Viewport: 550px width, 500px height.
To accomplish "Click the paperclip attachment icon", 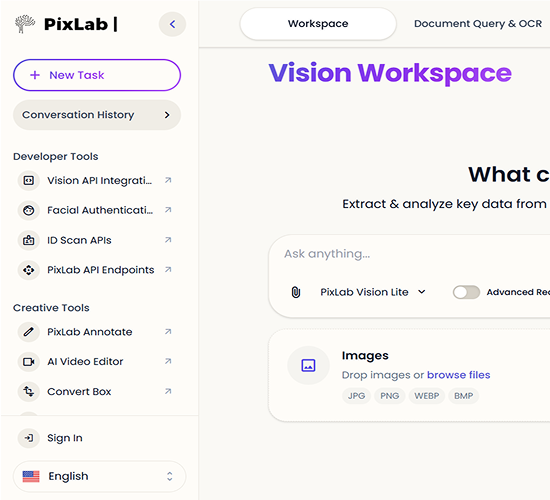I will coord(296,292).
